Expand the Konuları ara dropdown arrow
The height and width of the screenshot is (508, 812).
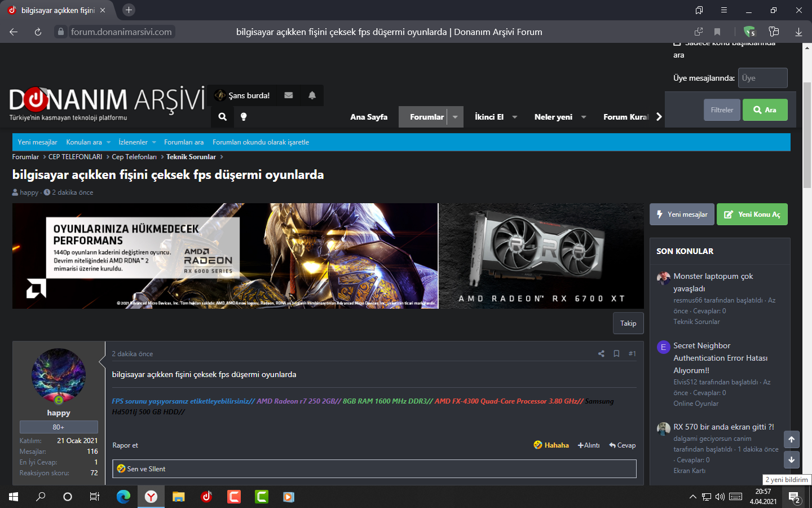pos(108,142)
